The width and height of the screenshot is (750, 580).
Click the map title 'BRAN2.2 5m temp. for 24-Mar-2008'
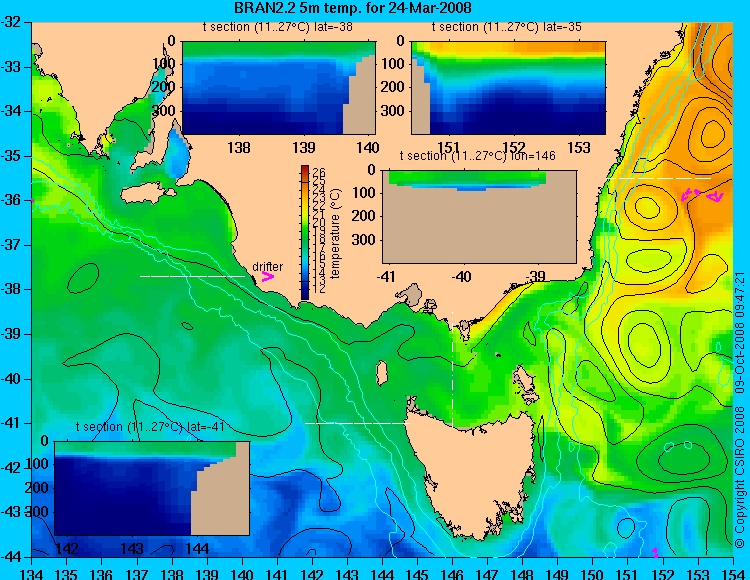point(353,8)
